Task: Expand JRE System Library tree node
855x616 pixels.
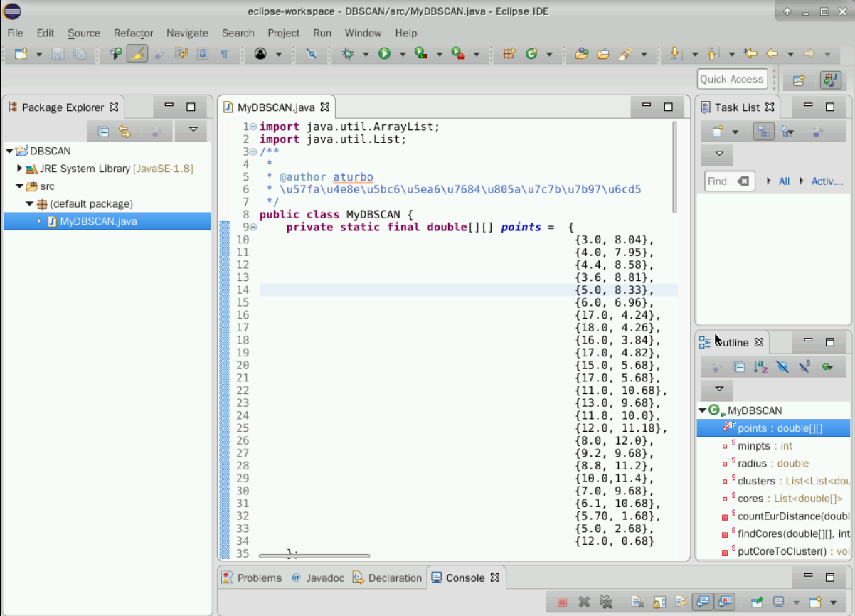Action: click(x=20, y=169)
